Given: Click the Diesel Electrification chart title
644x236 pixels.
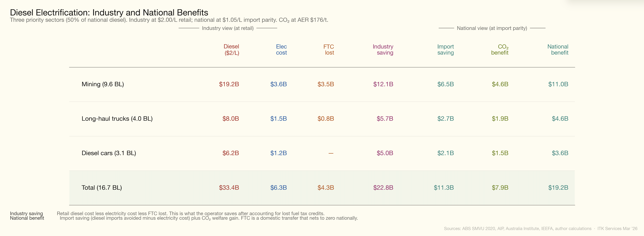Looking at the screenshot, I should click(109, 13).
